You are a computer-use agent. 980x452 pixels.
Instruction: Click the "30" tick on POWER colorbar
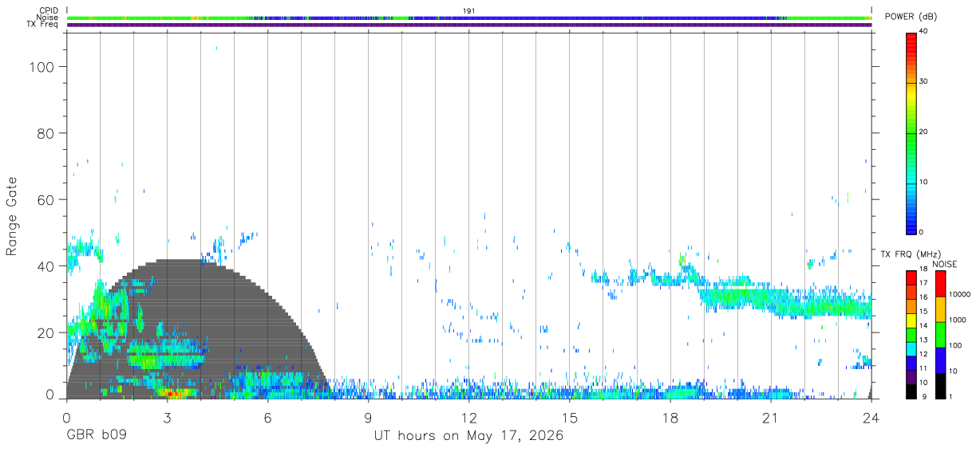923,82
